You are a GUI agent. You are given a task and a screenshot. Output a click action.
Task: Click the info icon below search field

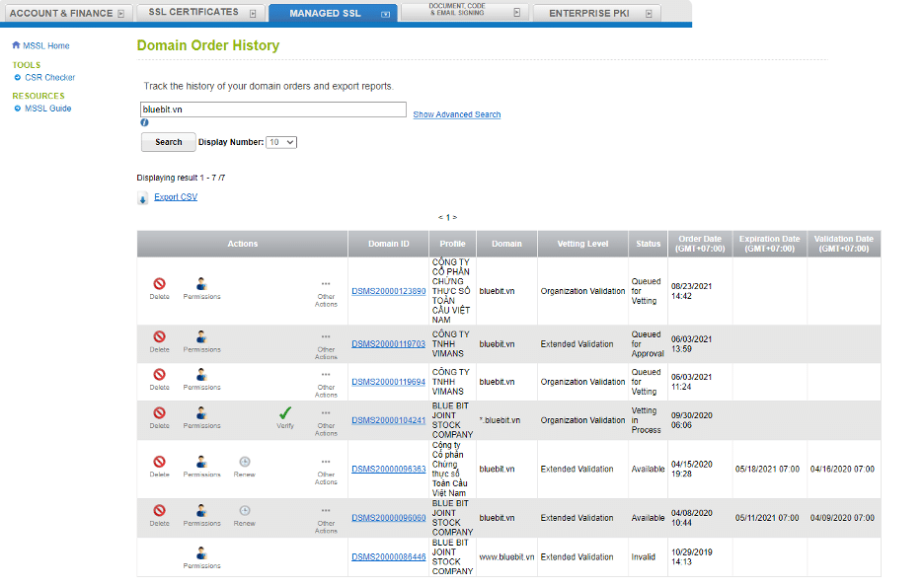click(144, 123)
